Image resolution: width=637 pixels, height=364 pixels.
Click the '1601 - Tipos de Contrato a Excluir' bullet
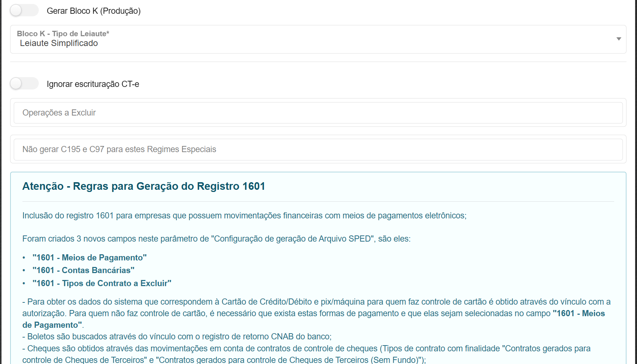point(102,283)
